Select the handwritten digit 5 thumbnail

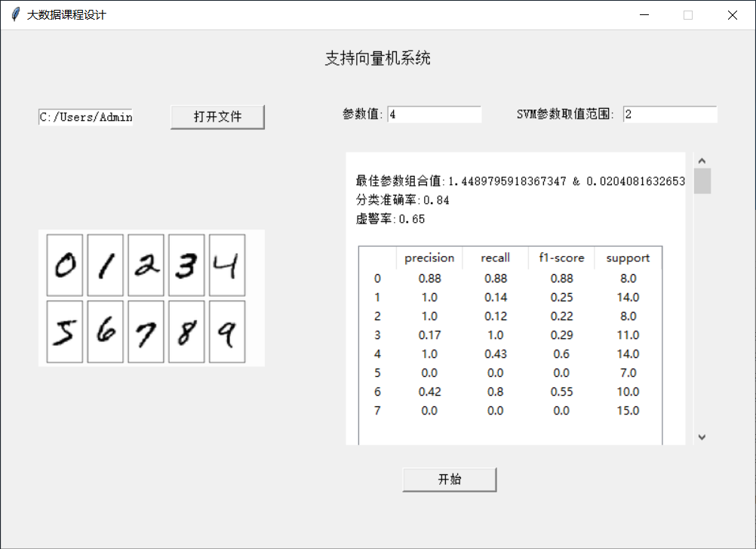64,332
